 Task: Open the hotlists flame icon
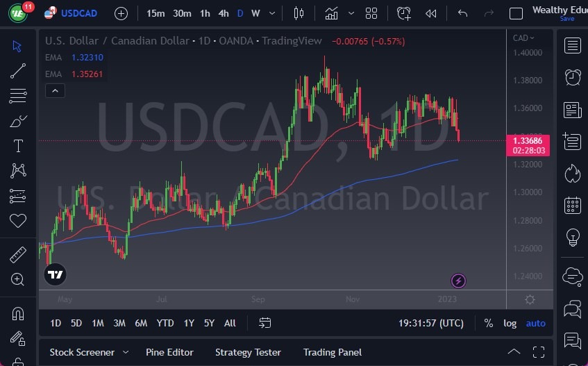573,174
